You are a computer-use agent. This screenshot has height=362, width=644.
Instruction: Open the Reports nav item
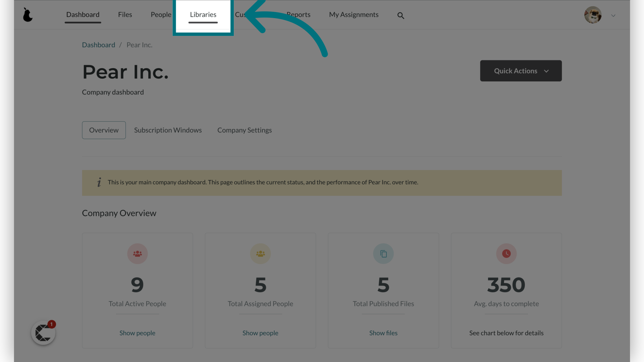[298, 15]
